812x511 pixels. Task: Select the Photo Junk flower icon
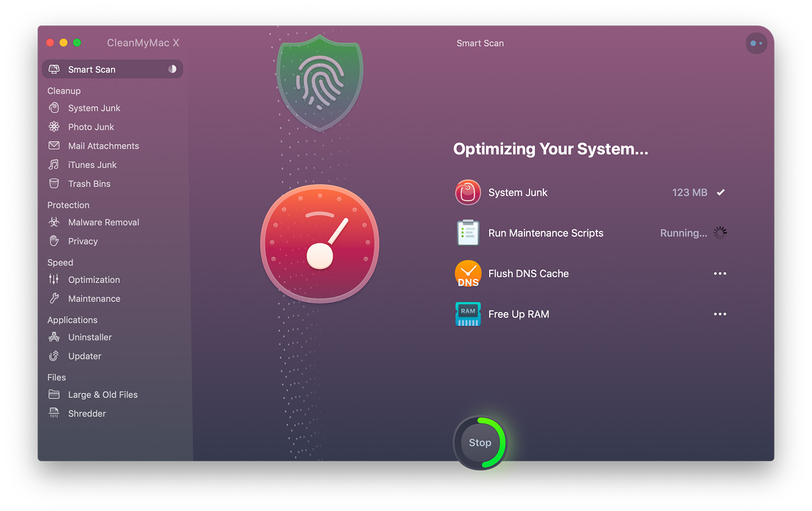[x=54, y=127]
